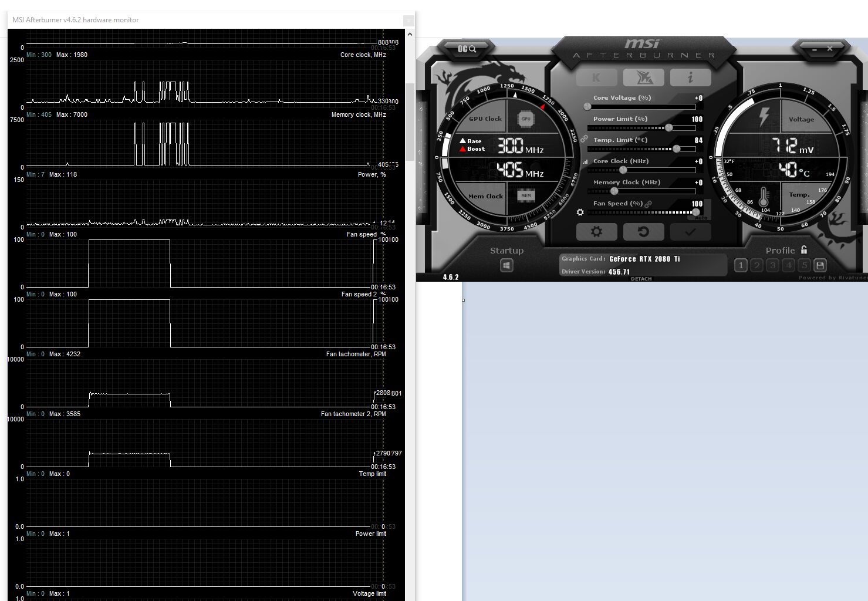Save profile with the floppy disk icon
This screenshot has height=601, width=868.
820,265
